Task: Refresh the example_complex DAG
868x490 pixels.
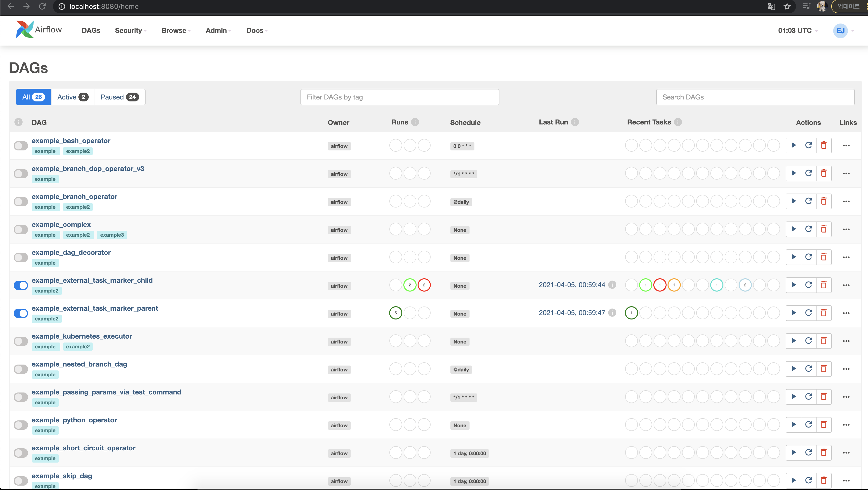Action: coord(808,229)
